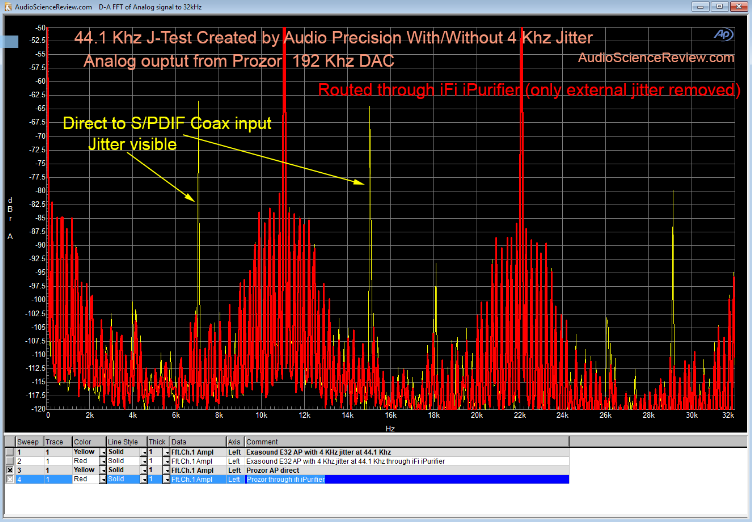Click the Sweep column header
The image size is (752, 522).
26,441
